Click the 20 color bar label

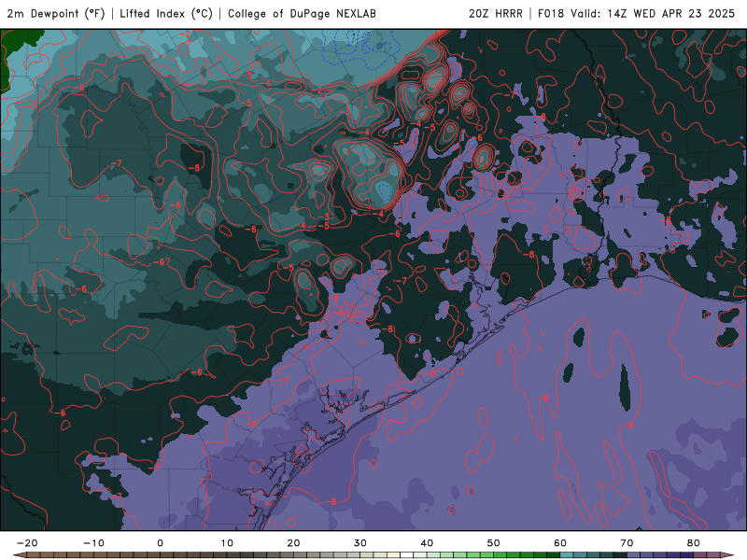293,543
